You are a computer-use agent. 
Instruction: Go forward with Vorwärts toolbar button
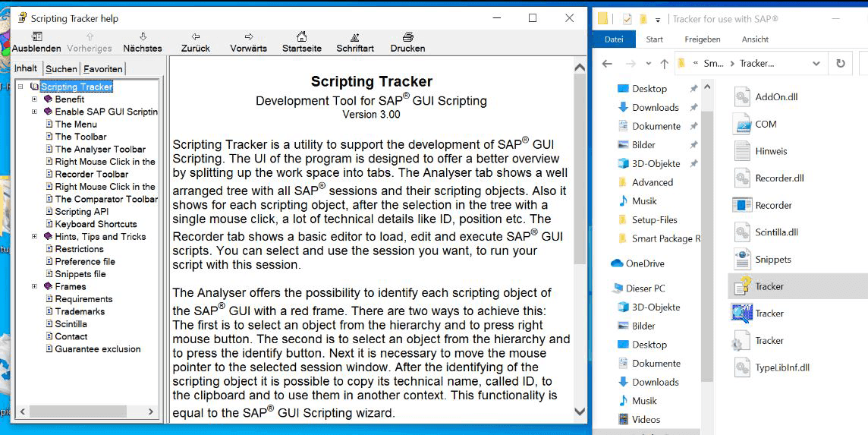tap(249, 42)
